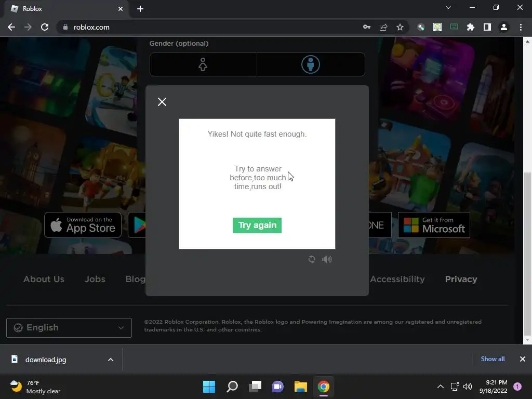This screenshot has width=532, height=399.
Task: Expand the download.jpg options chevron
Action: tap(111, 360)
